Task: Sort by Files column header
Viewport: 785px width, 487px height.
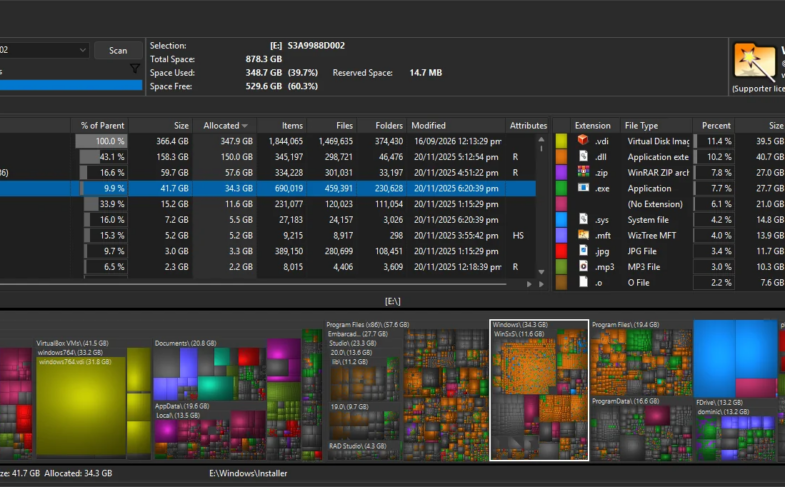Action: (x=332, y=126)
